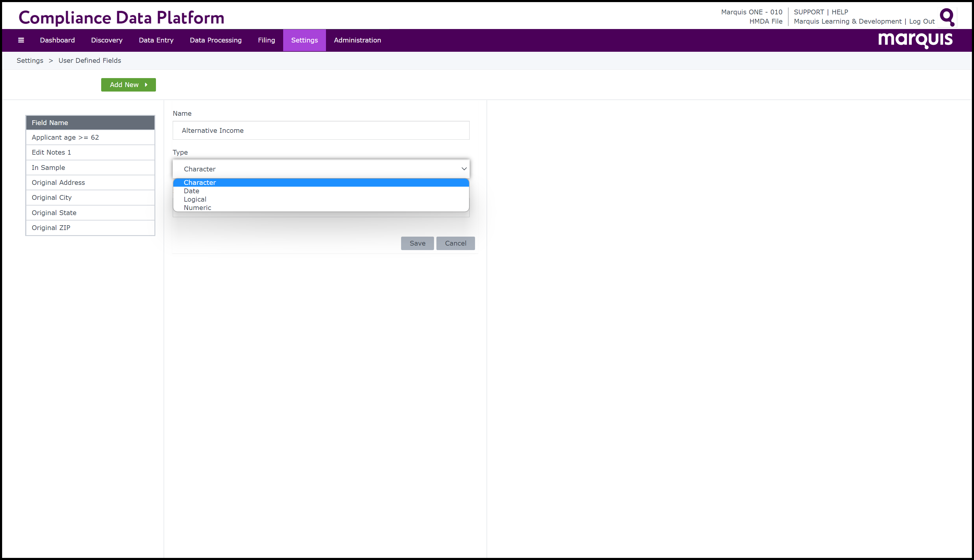Select Original Address field row
Screen dimensions: 974x560
tap(90, 183)
